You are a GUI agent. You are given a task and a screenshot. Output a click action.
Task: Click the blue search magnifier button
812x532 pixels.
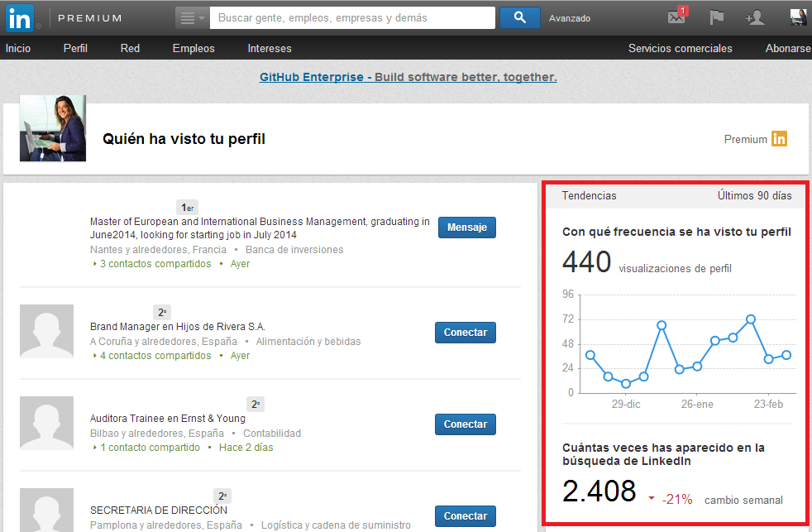(519, 17)
